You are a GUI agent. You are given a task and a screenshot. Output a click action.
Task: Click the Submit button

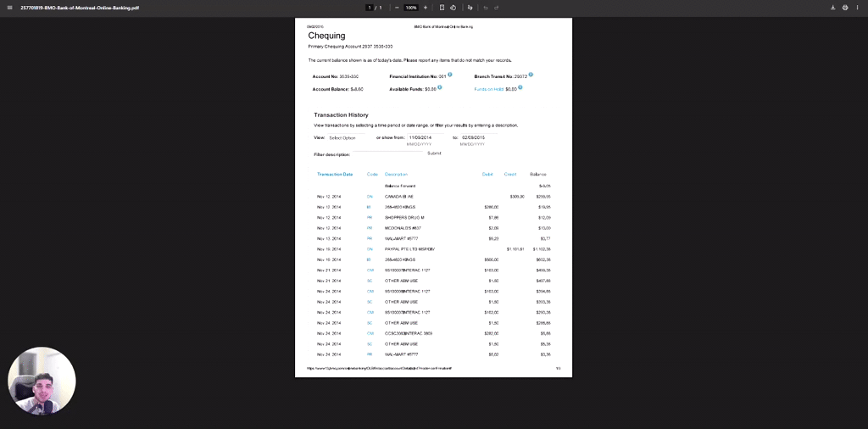click(435, 153)
